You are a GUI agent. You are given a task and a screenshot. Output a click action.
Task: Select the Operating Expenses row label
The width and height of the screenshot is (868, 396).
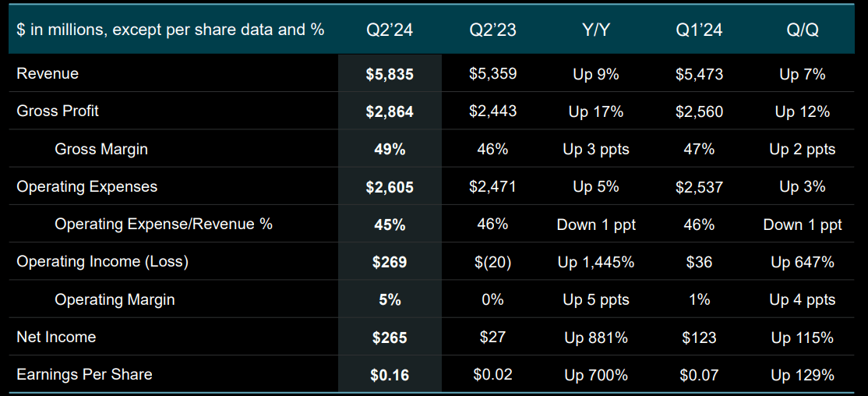pyautogui.click(x=86, y=187)
